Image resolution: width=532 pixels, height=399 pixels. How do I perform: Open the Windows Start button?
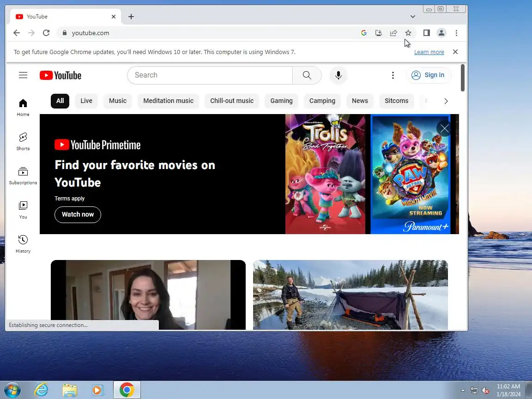pos(12,390)
